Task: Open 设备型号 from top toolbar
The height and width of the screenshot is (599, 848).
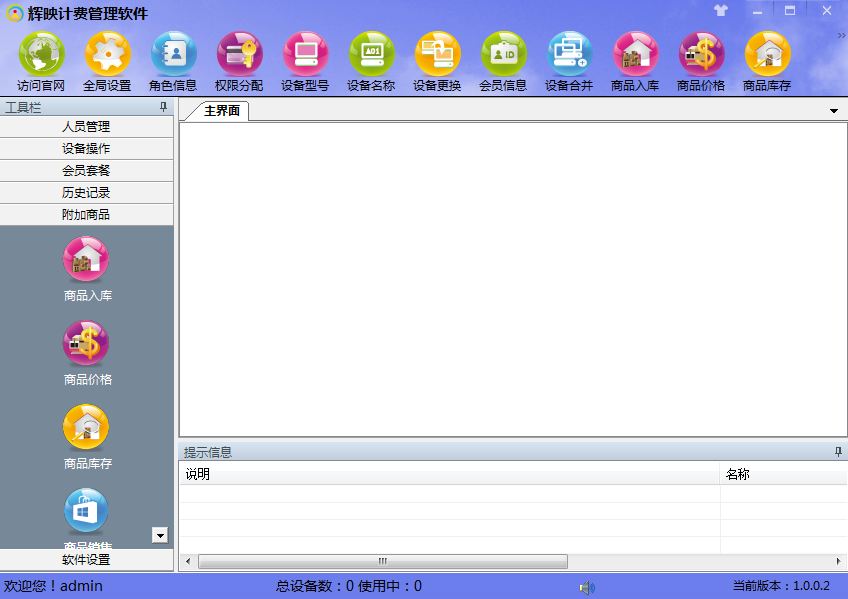Action: coord(305,54)
